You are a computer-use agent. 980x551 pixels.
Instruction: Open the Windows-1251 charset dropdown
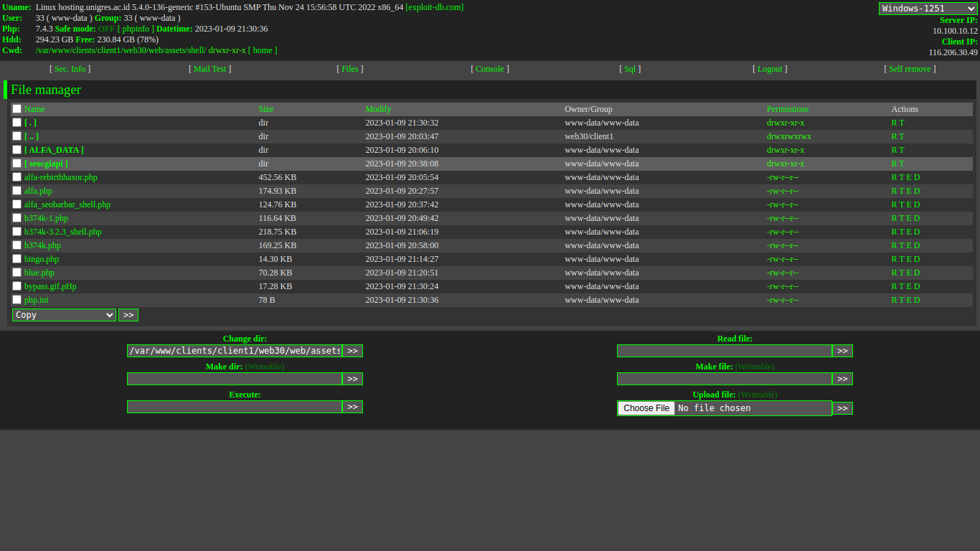(928, 9)
